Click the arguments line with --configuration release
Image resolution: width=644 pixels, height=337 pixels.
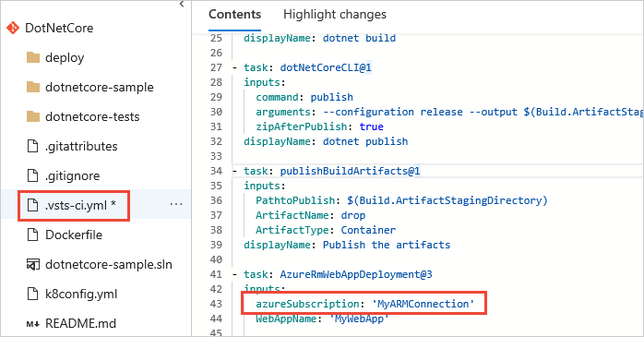(449, 112)
